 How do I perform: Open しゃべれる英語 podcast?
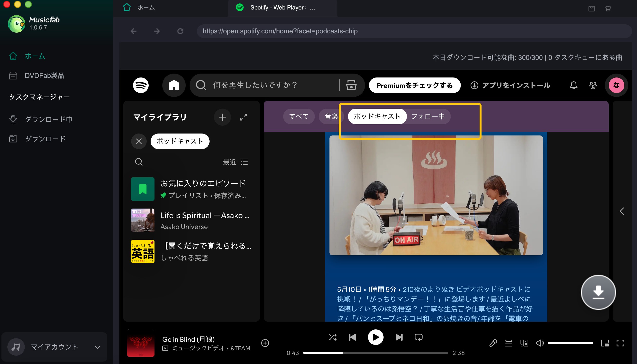(192, 251)
